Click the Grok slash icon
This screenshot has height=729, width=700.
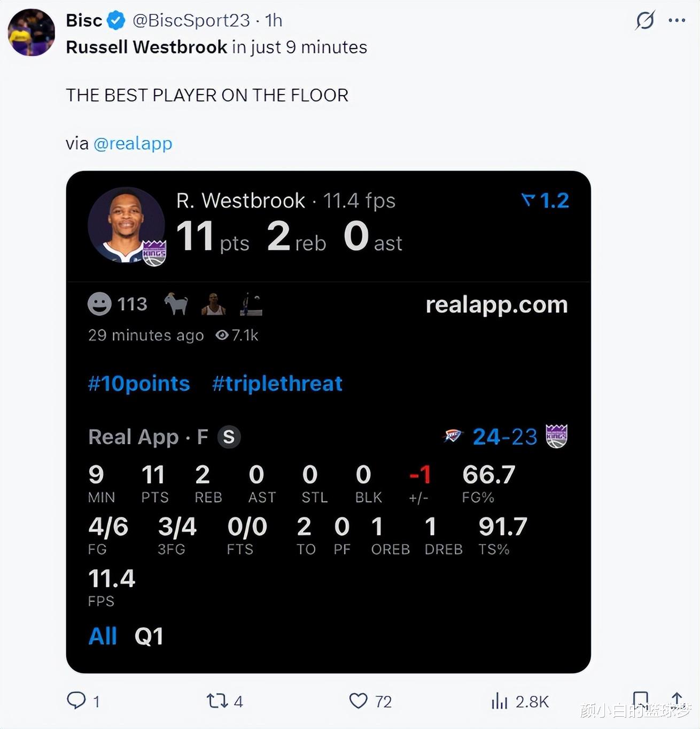click(645, 20)
